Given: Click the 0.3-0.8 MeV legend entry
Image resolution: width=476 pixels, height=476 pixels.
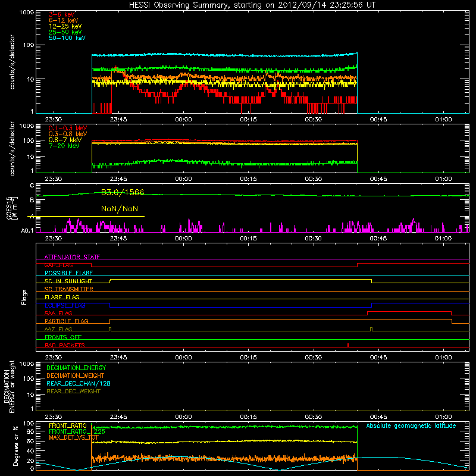Looking at the screenshot, I should (x=68, y=134).
